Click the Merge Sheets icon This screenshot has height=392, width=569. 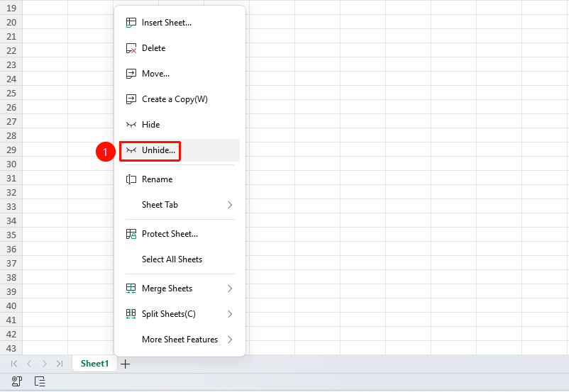coord(131,289)
